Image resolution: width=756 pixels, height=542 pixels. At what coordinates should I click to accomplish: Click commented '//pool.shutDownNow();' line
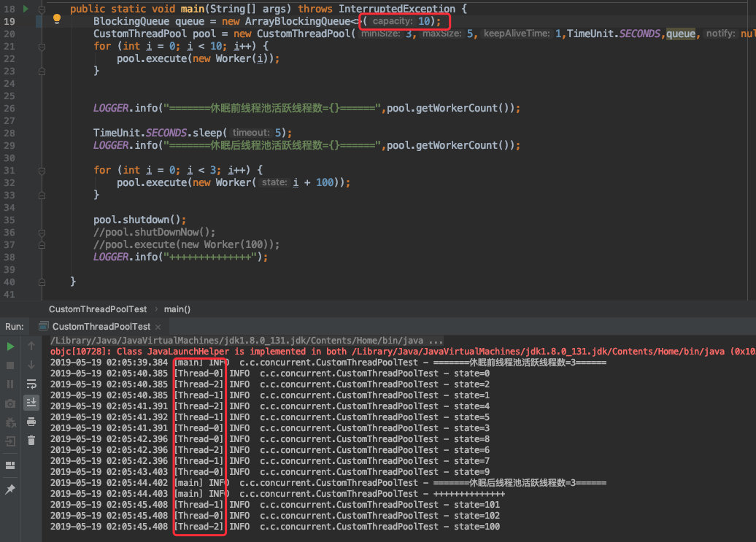(154, 233)
